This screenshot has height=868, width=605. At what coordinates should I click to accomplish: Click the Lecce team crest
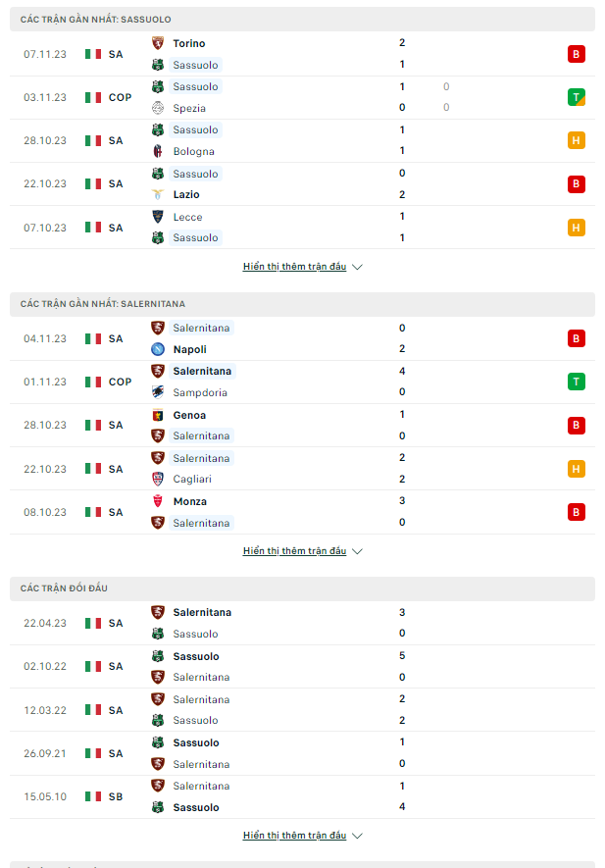coord(158,217)
